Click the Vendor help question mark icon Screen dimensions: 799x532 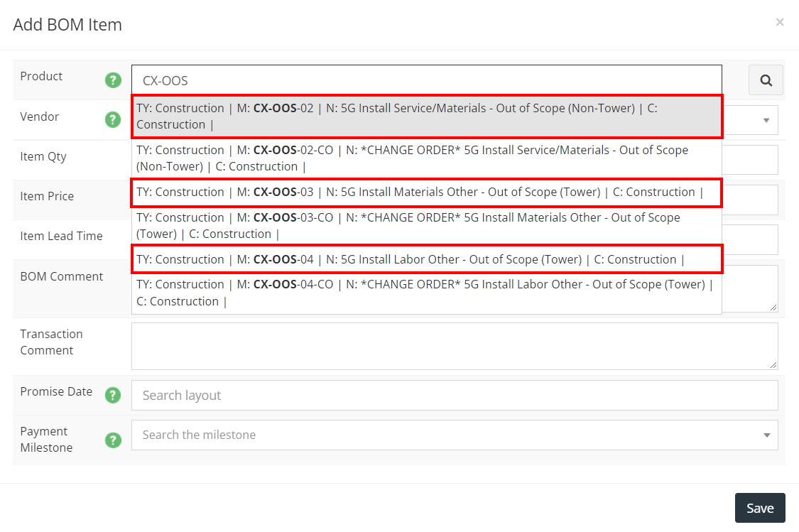pyautogui.click(x=113, y=120)
